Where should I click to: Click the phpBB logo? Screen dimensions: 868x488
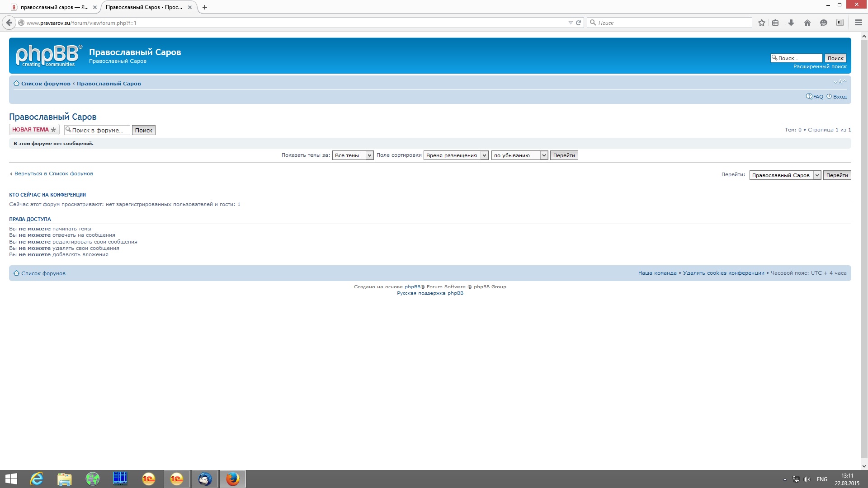49,56
